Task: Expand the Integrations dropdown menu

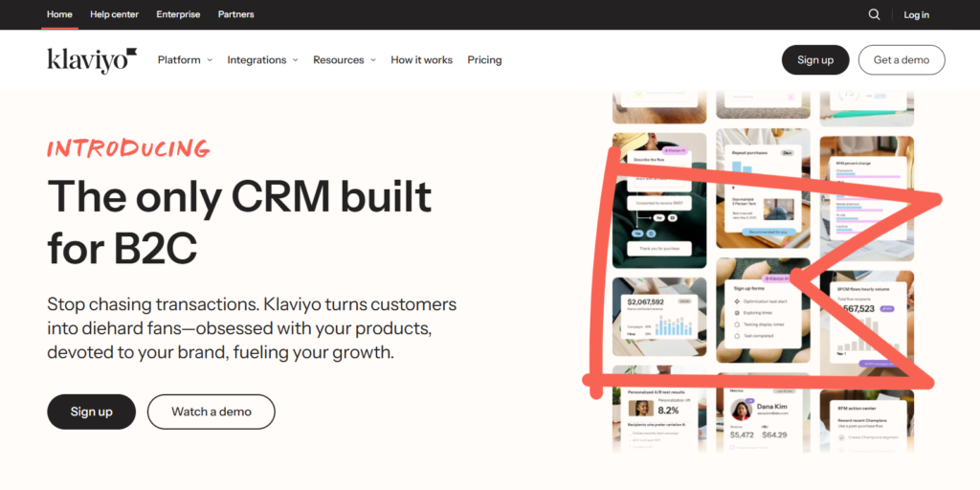Action: [x=262, y=60]
